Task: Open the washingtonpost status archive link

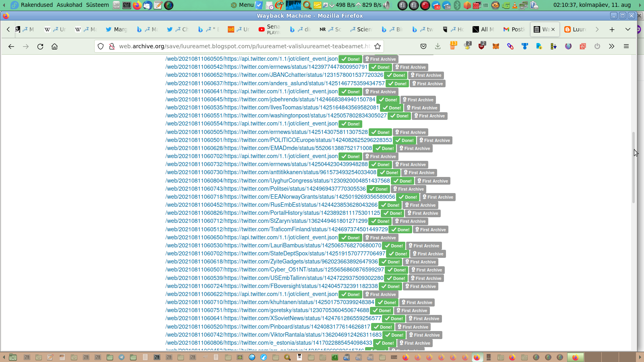Action: (276, 116)
